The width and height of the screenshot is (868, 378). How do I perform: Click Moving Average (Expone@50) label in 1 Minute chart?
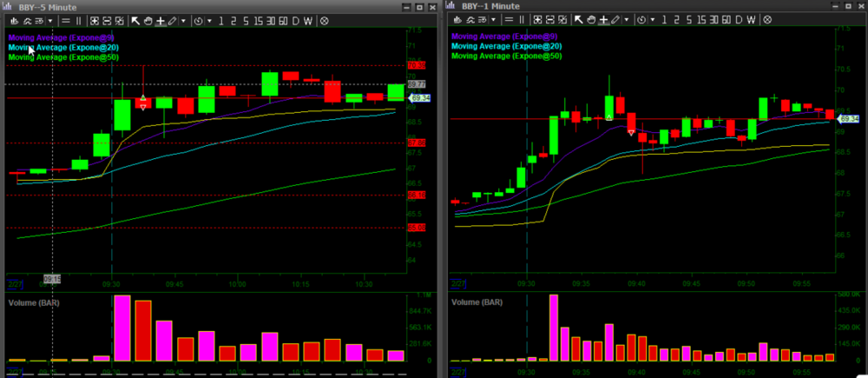tap(505, 56)
